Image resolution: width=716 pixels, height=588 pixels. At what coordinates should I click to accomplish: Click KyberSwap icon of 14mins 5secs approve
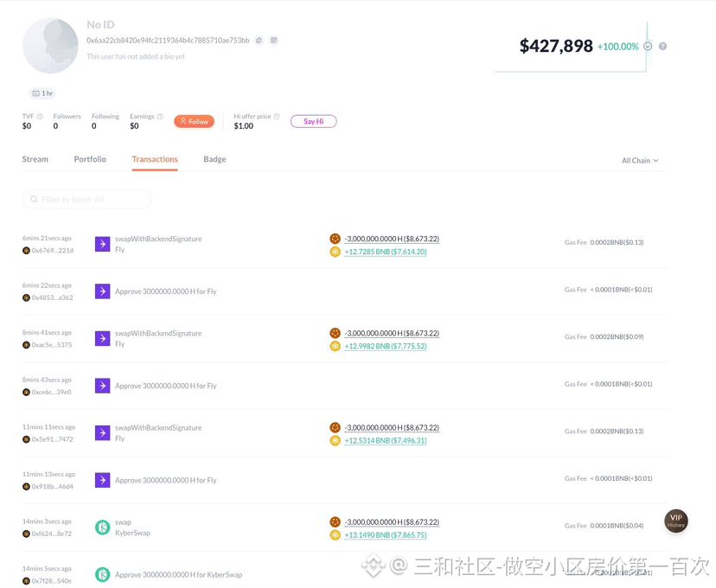click(102, 574)
